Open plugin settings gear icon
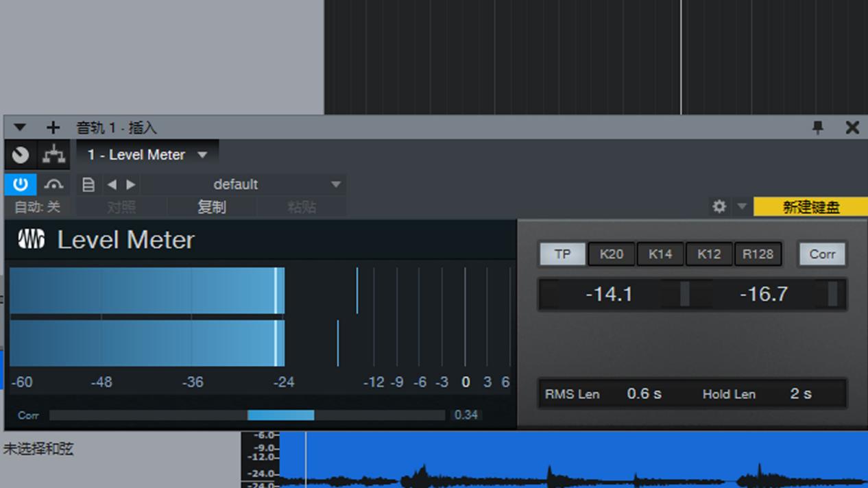The height and width of the screenshot is (488, 868). pos(719,206)
